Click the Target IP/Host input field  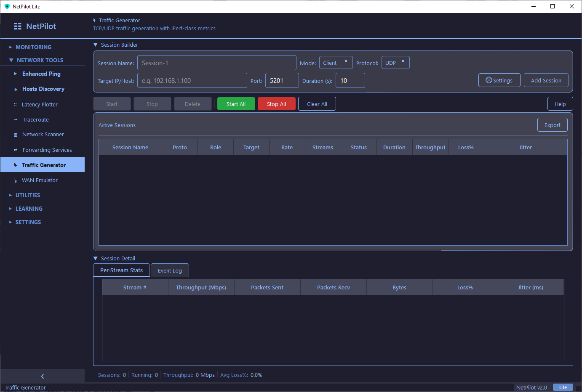pos(192,80)
